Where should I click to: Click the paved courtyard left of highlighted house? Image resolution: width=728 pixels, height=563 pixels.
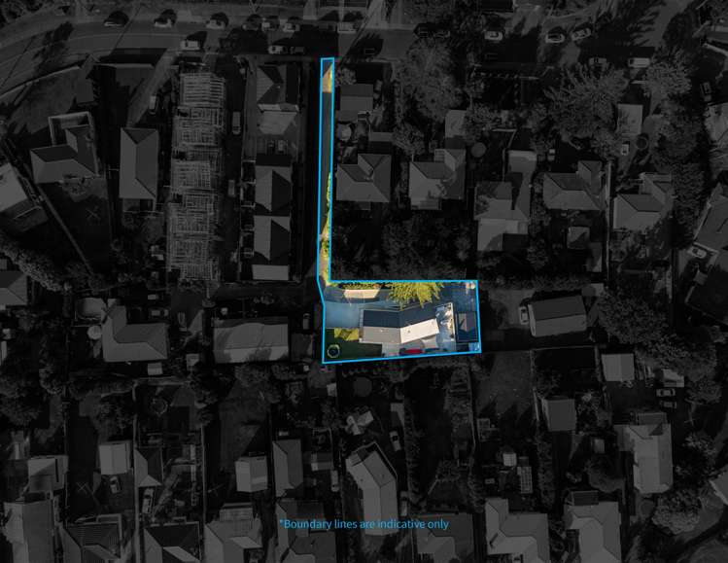340,313
